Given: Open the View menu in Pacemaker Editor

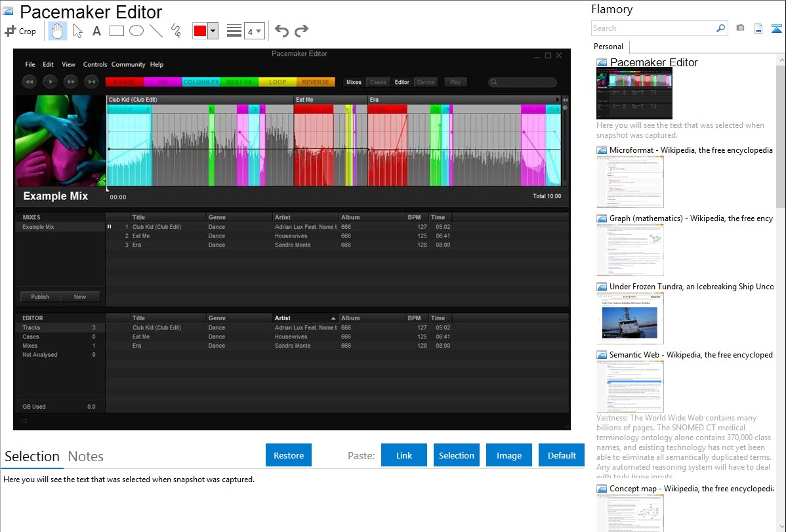Looking at the screenshot, I should [x=69, y=65].
